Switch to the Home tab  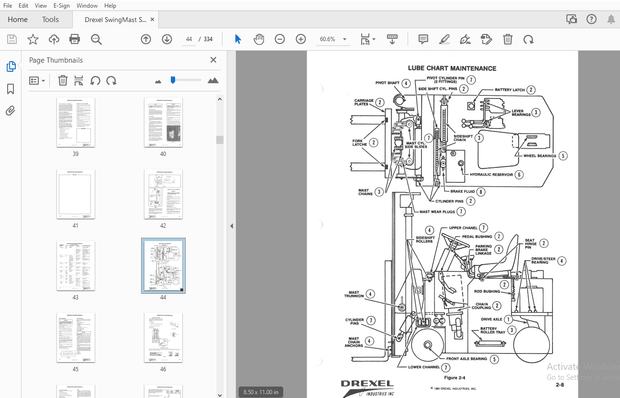[17, 19]
